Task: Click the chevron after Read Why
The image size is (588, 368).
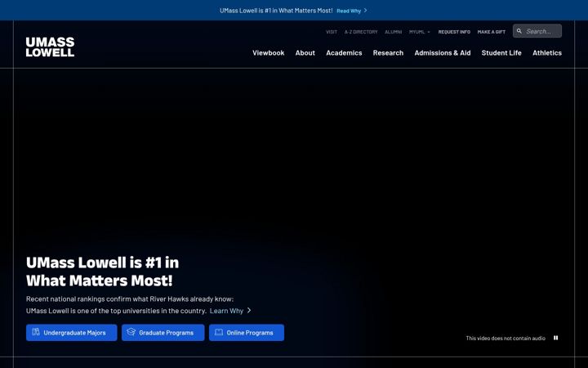Action: tap(366, 11)
